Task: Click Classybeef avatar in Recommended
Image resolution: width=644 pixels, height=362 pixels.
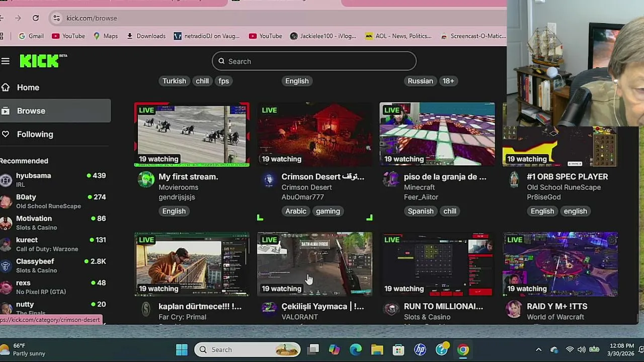Action: 6,266
